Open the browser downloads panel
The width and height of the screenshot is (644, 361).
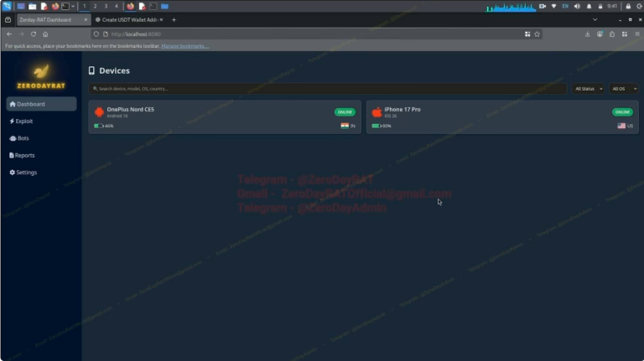[x=588, y=34]
